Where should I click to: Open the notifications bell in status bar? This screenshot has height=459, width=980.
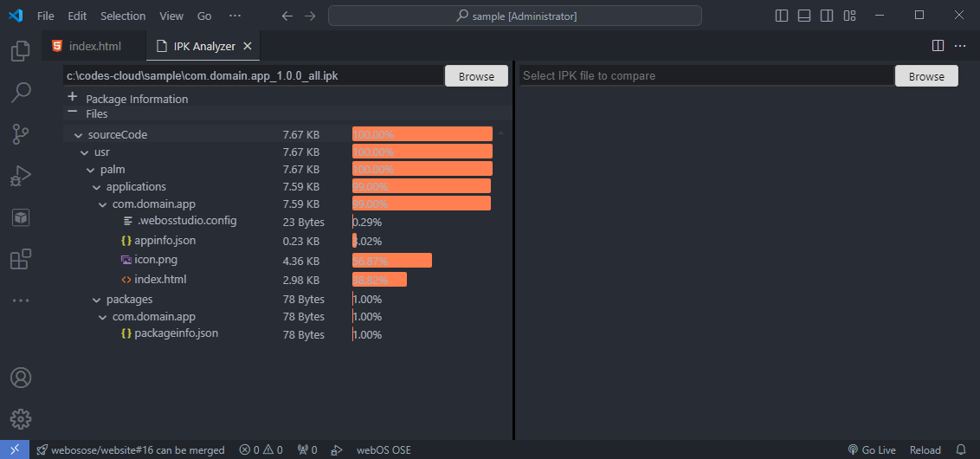961,449
